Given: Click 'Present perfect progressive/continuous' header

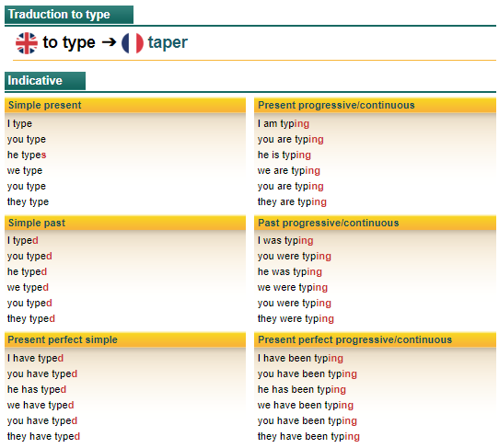Looking at the screenshot, I should point(375,339).
